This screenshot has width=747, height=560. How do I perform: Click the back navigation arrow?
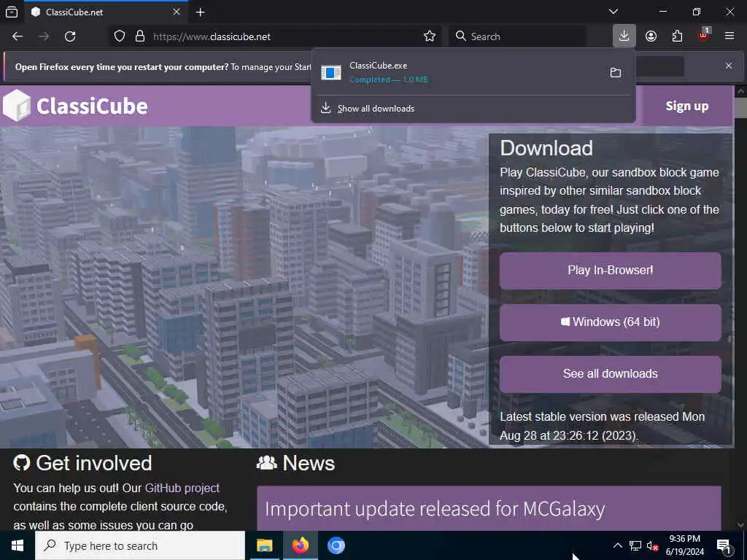18,36
